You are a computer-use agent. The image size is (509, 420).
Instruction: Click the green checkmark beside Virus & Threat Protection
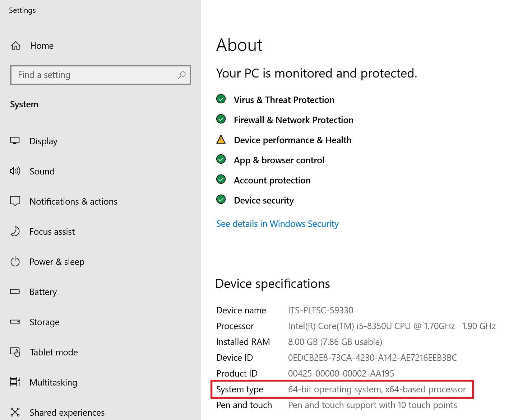[221, 99]
